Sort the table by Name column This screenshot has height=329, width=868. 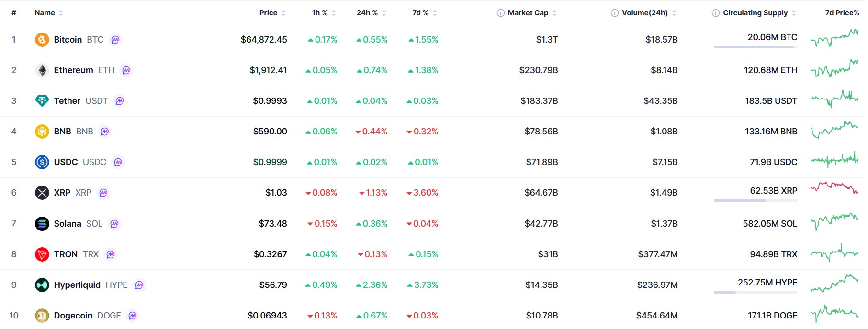[x=49, y=13]
